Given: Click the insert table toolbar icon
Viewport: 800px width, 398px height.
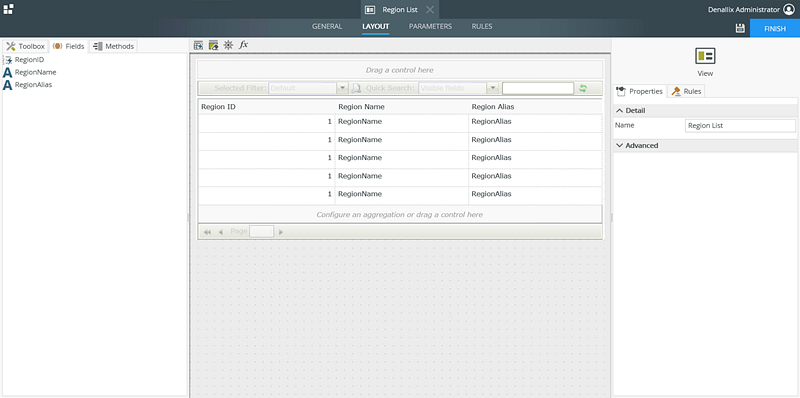Looking at the screenshot, I should coord(198,45).
